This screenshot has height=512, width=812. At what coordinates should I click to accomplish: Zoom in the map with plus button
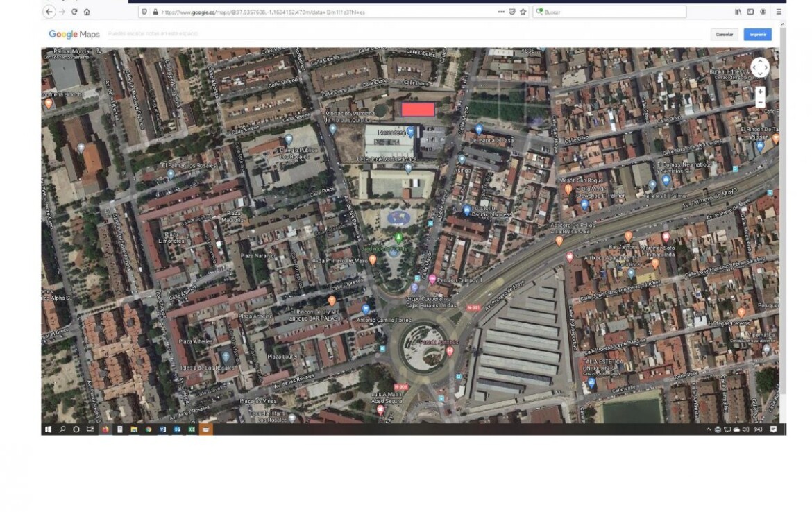pyautogui.click(x=760, y=92)
